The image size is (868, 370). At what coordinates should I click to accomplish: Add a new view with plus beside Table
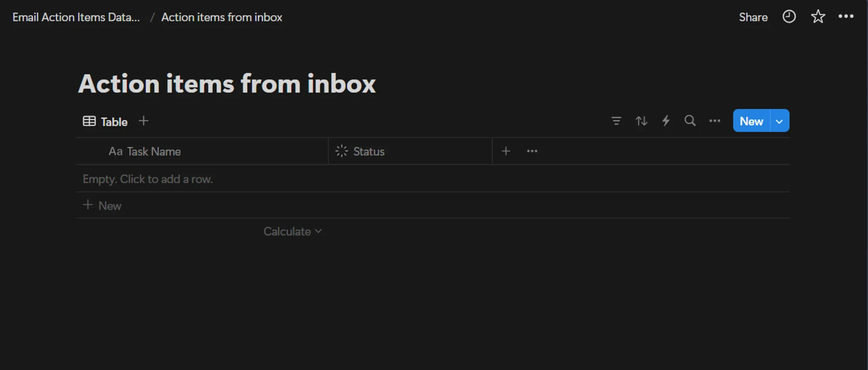pos(144,121)
